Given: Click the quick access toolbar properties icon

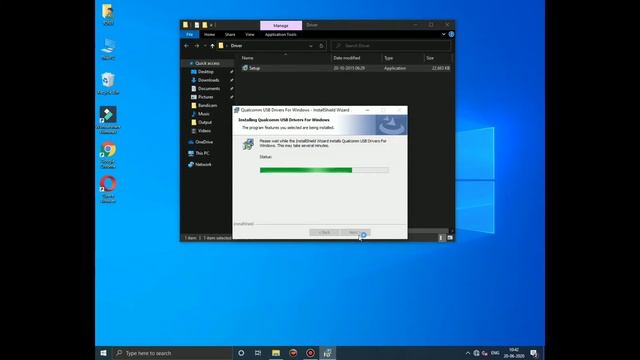Looking at the screenshot, I should 197,25.
